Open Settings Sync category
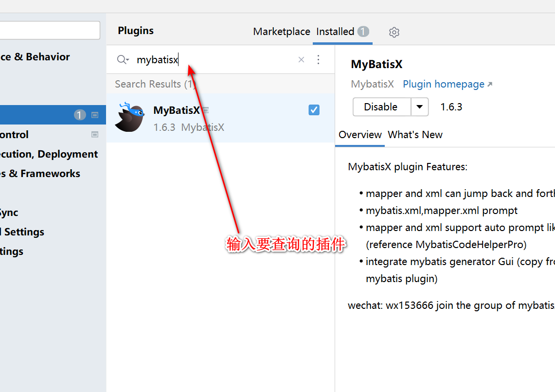The width and height of the screenshot is (555, 392). 9,213
